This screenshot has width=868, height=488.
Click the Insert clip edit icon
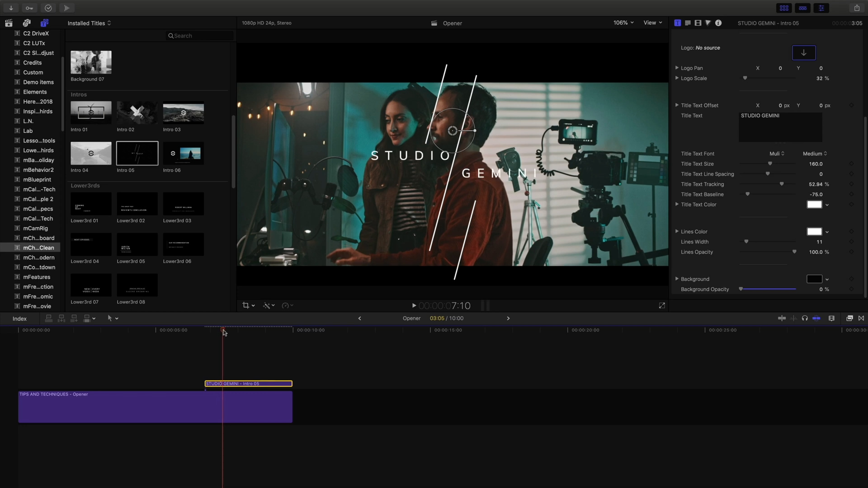tap(61, 318)
